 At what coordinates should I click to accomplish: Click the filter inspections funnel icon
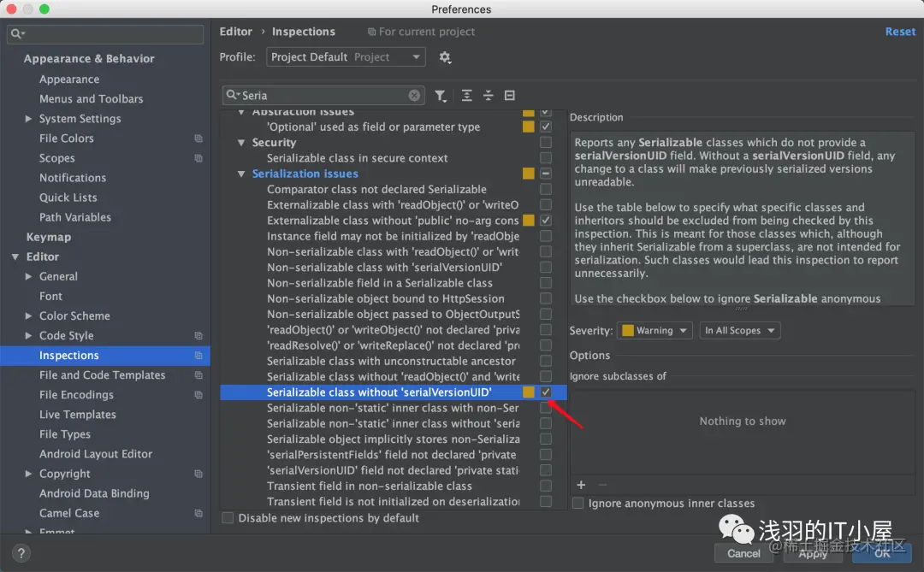tap(441, 96)
